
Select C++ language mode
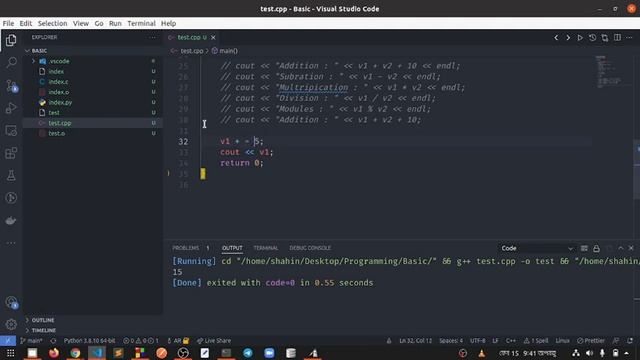[511, 340]
